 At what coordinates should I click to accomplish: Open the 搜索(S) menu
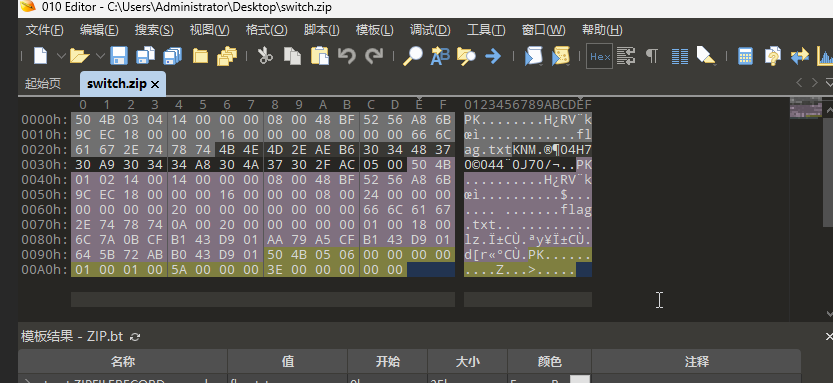[154, 30]
